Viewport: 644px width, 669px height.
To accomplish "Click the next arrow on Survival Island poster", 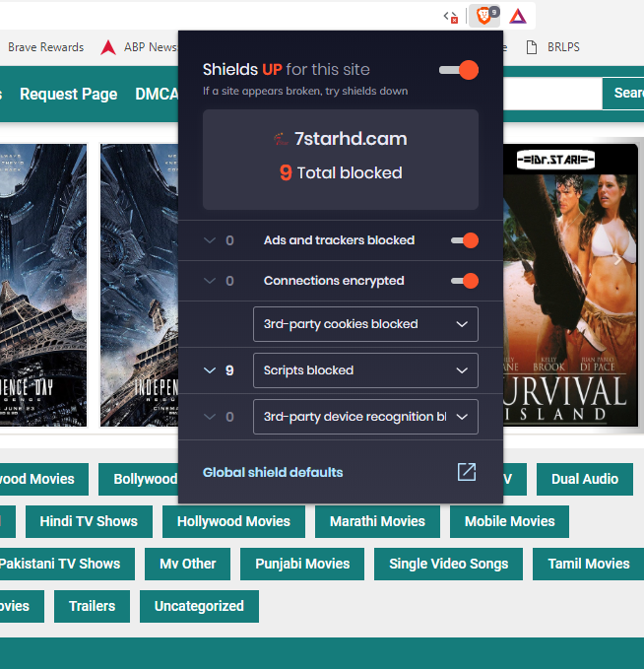I will tap(618, 259).
